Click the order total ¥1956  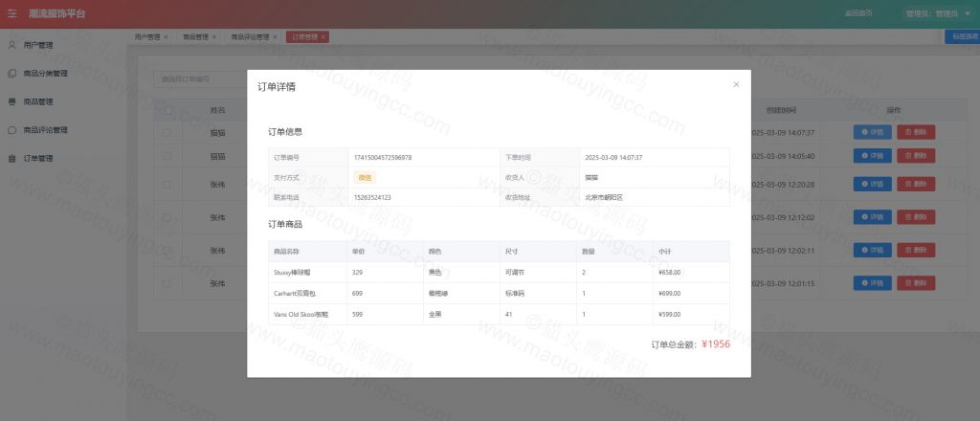pos(716,344)
